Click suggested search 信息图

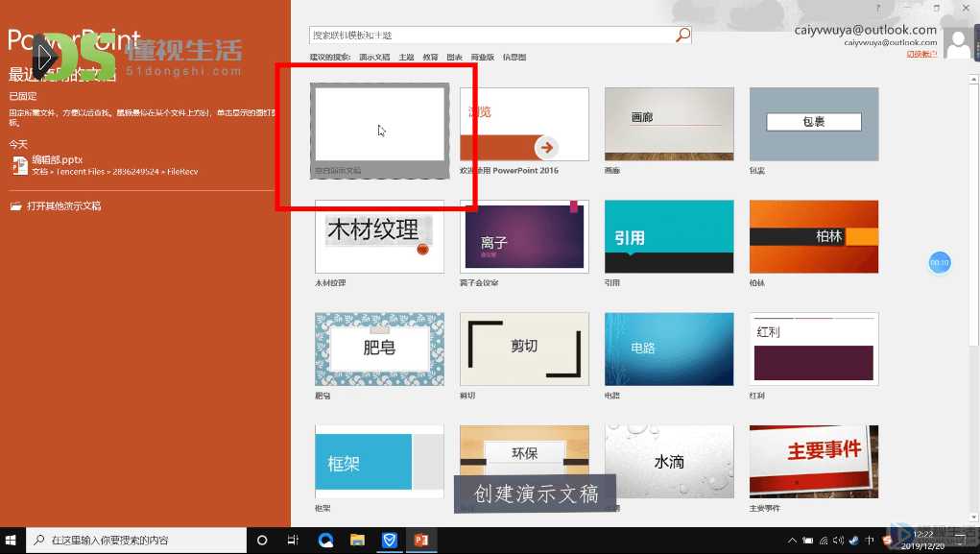pyautogui.click(x=514, y=57)
